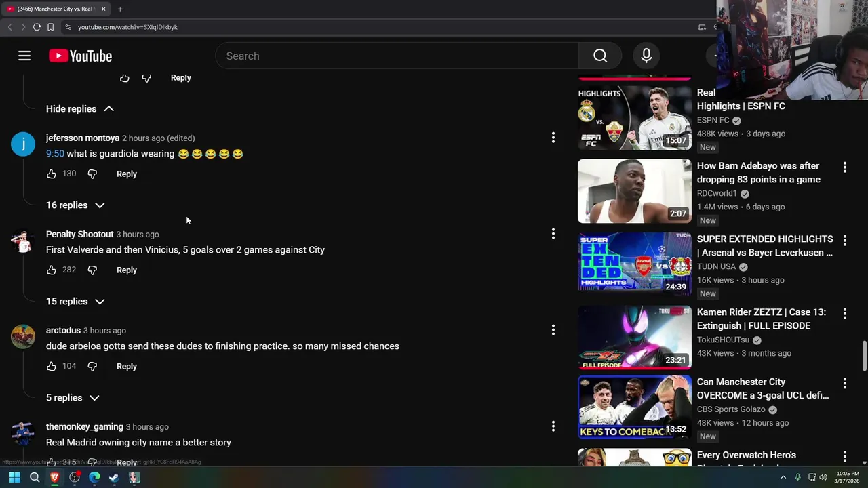Viewport: 868px width, 488px height.
Task: Open more options for Kamen Rider ZEZTZ video
Action: point(845,313)
